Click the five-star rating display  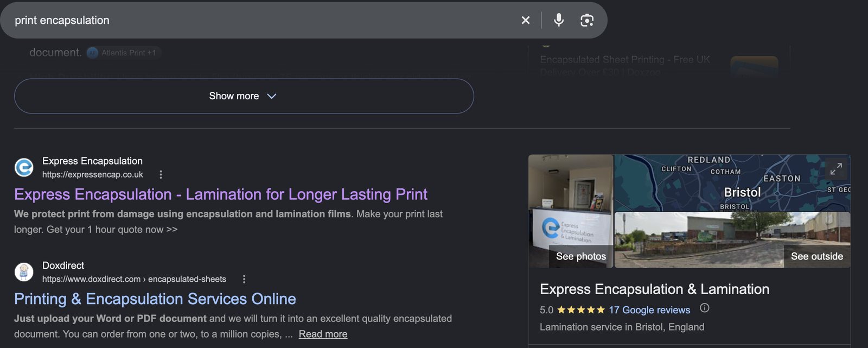(580, 310)
